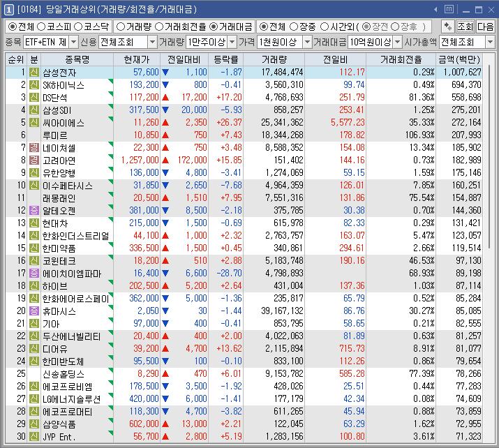Open the 거래량 1만주이상 dropdown
The image size is (499, 448).
tap(232, 42)
